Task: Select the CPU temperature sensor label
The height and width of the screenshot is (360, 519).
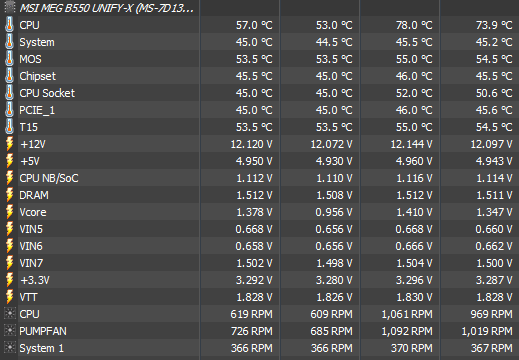Action: [x=29, y=25]
